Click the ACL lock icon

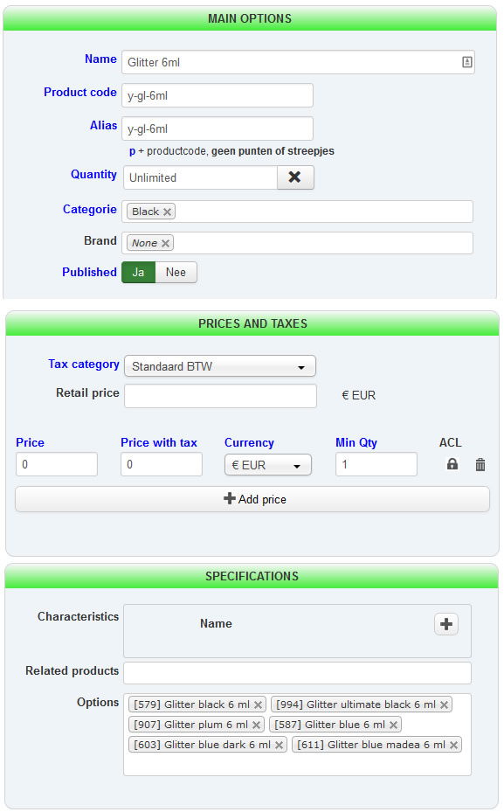[x=452, y=464]
